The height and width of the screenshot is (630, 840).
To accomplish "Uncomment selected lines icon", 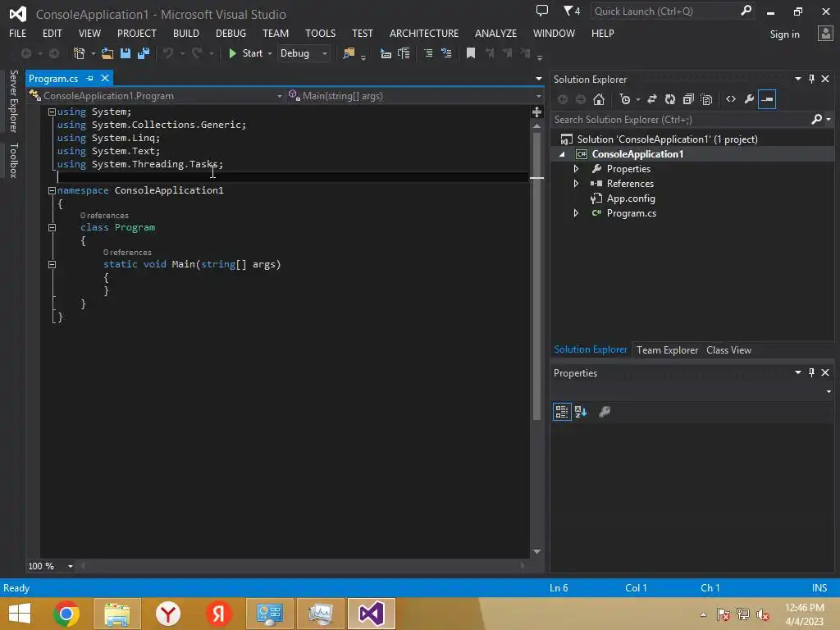I will [445, 53].
